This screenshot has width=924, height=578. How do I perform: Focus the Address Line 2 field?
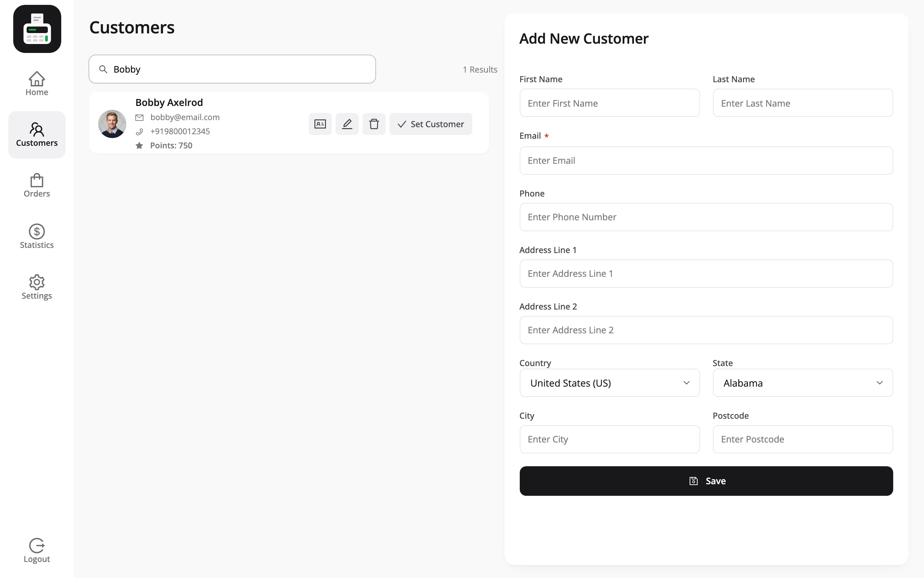pos(706,330)
